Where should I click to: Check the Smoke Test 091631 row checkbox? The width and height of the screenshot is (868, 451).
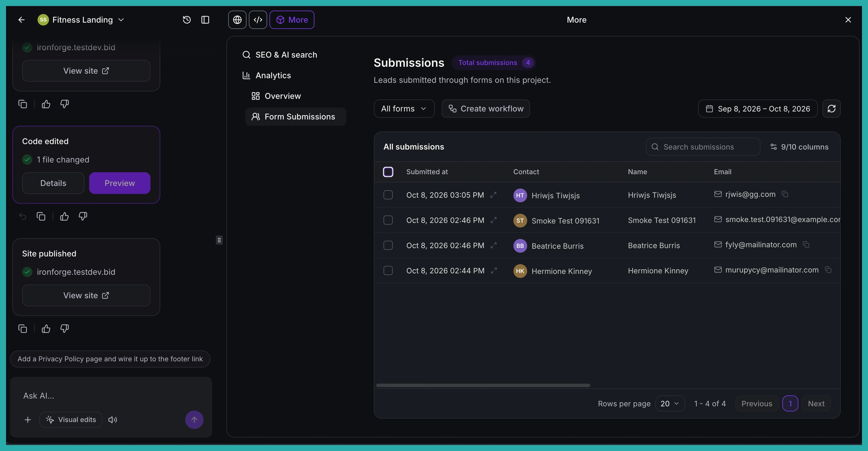388,220
